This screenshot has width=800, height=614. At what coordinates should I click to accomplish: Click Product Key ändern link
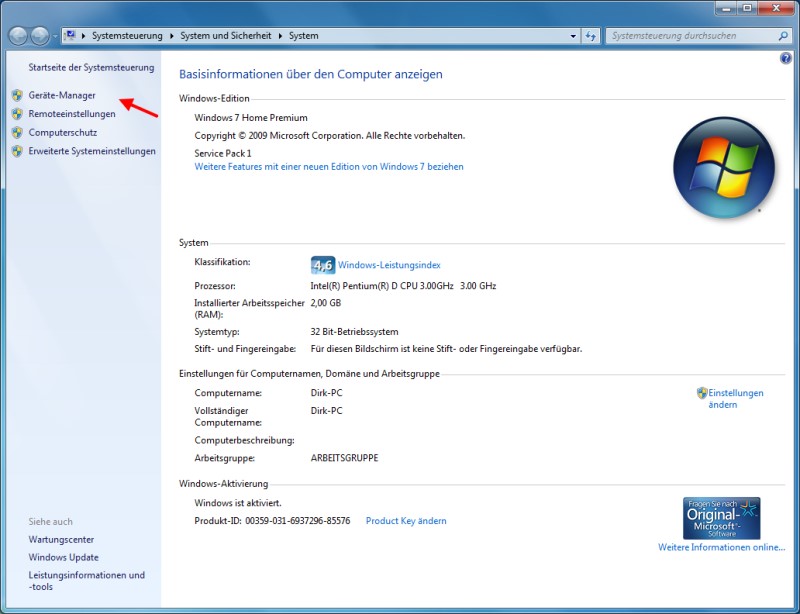[406, 521]
